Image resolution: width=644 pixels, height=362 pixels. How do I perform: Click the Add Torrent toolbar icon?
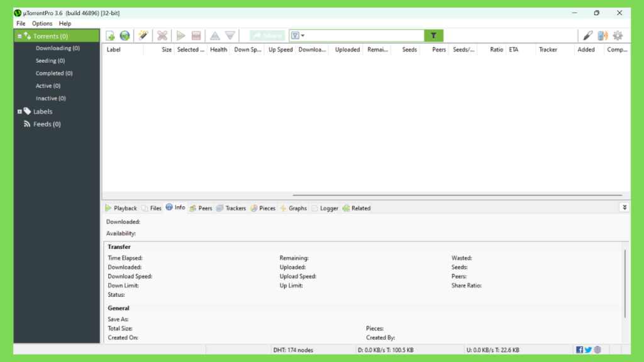coord(110,36)
